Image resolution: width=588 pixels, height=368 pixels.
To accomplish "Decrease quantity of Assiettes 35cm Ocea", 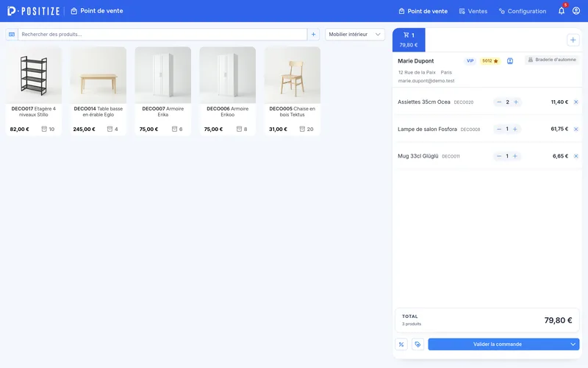I will point(499,102).
